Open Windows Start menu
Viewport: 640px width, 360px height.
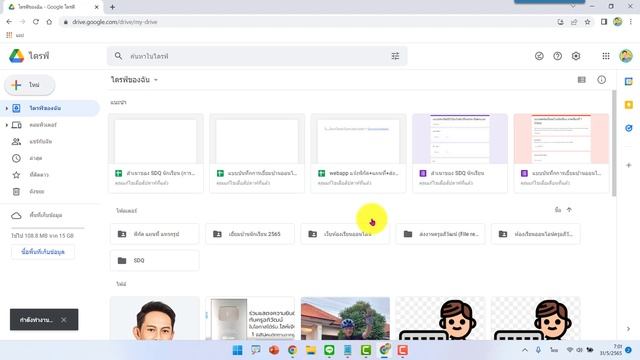point(237,350)
